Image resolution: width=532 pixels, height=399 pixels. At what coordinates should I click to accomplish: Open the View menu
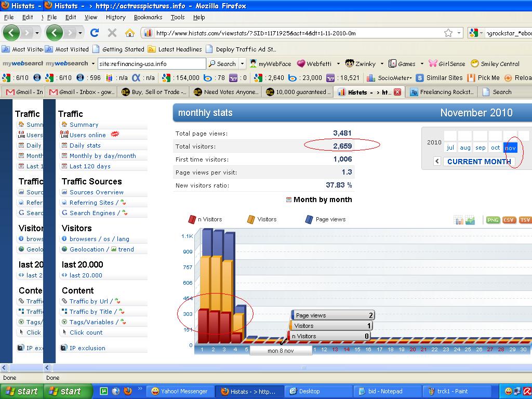[x=91, y=17]
